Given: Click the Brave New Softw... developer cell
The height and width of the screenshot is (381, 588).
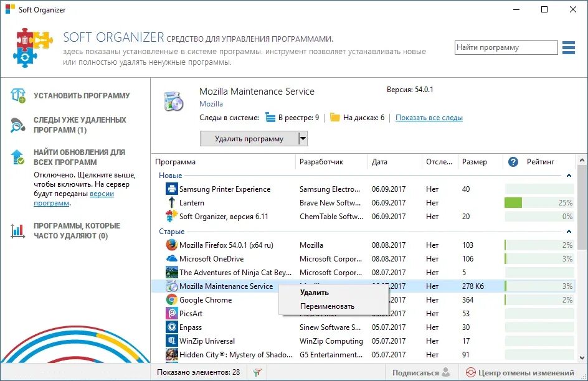Looking at the screenshot, I should tap(330, 203).
